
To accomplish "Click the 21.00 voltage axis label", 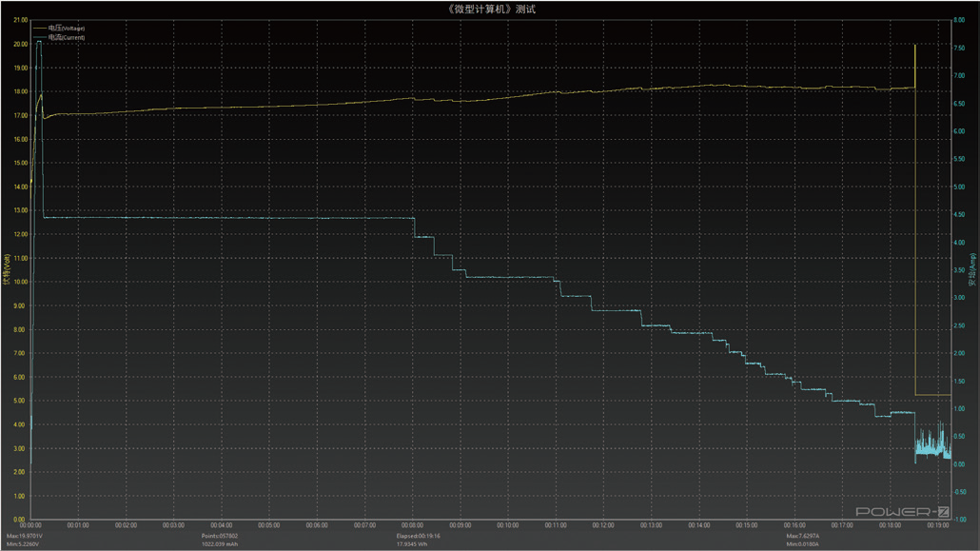I will [21, 20].
